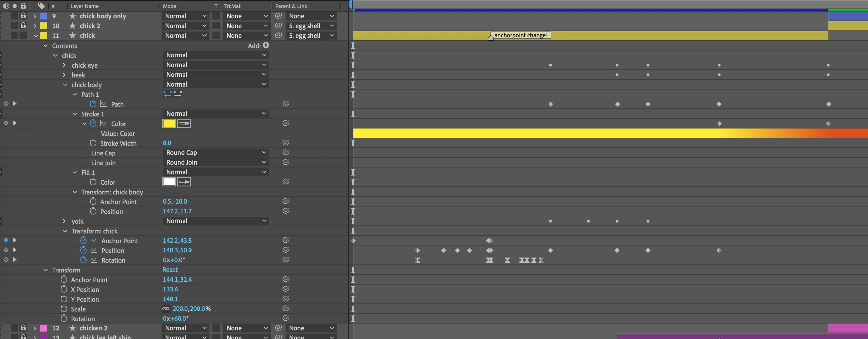868x339 pixels.
Task: Open graph editor for chick Rotation
Action: click(x=94, y=260)
